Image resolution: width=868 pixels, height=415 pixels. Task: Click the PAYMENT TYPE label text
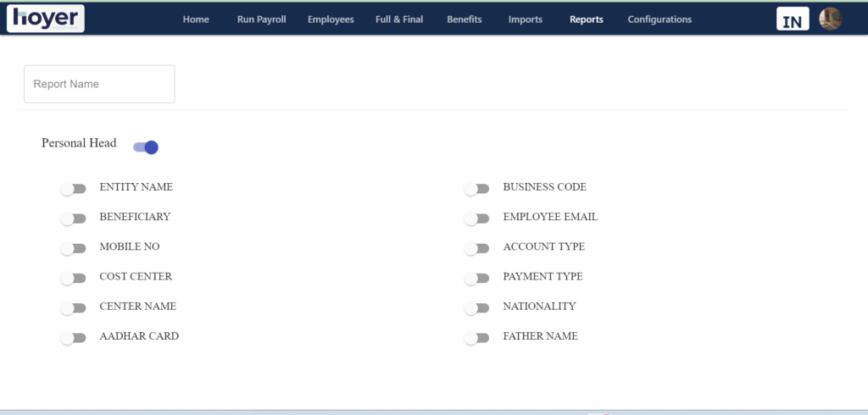tap(543, 277)
